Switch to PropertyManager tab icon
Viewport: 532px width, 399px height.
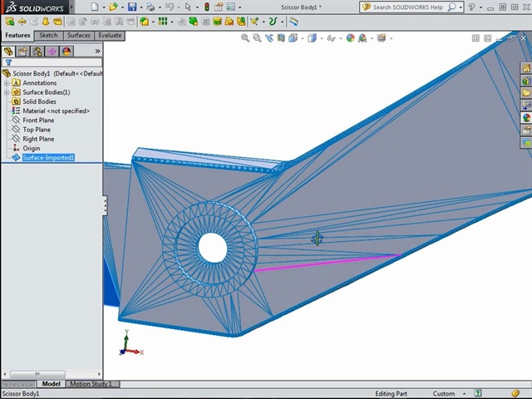(x=22, y=52)
